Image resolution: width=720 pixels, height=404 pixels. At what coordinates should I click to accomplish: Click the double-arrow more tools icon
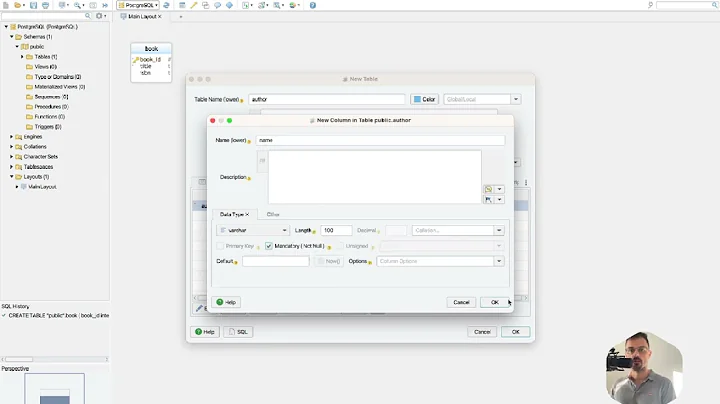click(105, 5)
